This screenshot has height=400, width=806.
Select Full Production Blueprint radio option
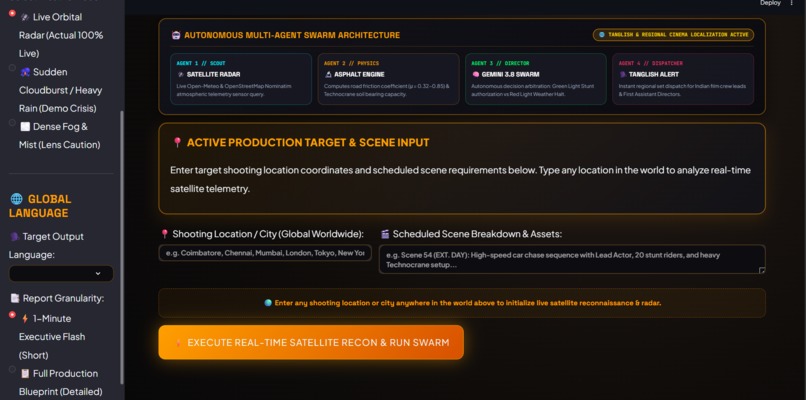12,369
